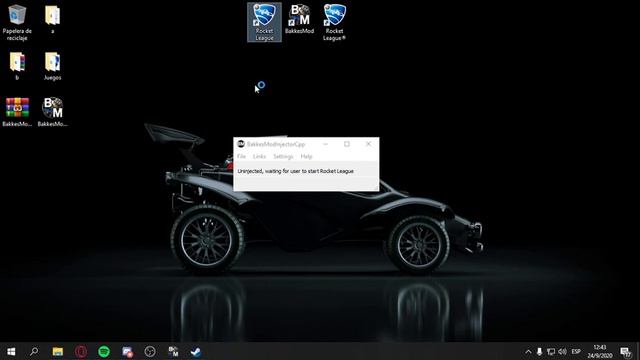
Task: Click the microphone tray icon
Action: (539, 351)
